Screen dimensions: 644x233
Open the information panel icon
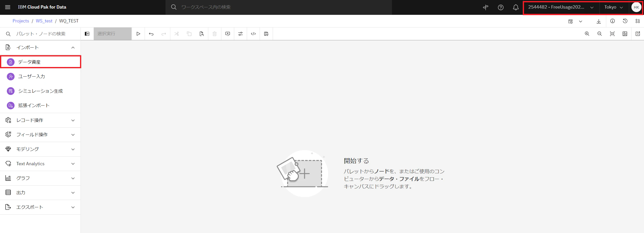pos(613,21)
